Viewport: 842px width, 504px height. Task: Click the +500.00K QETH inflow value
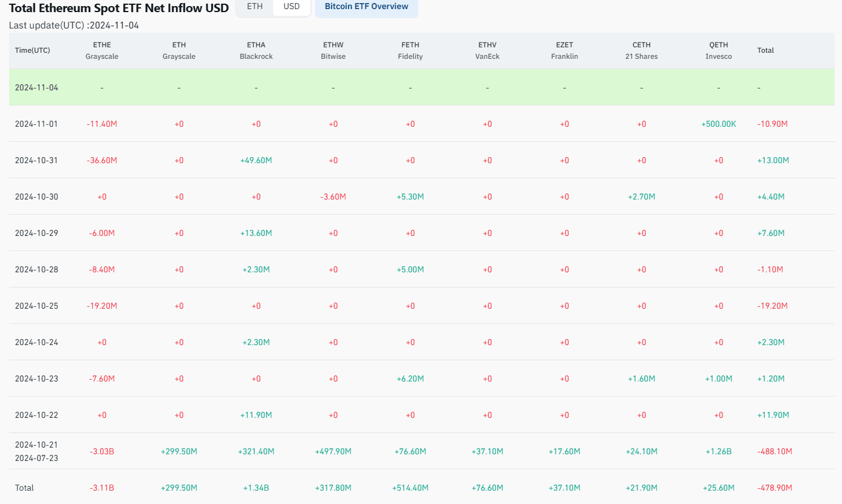pos(718,124)
